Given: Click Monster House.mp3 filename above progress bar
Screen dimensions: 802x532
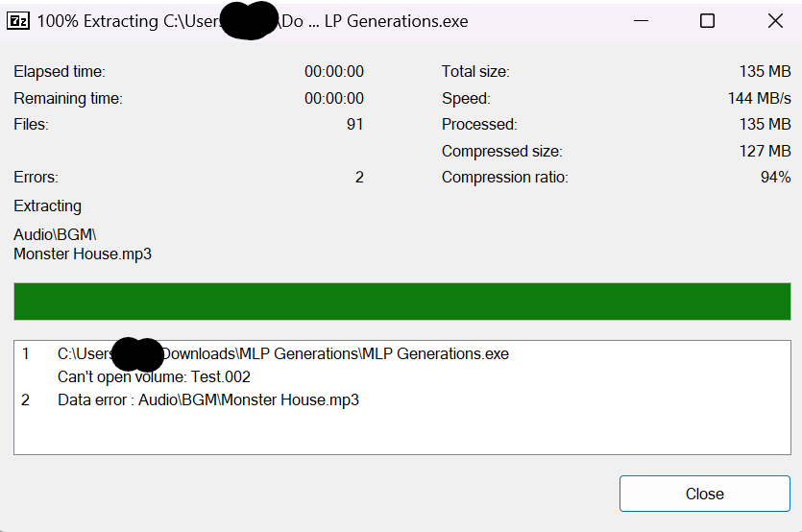Looking at the screenshot, I should 83,254.
